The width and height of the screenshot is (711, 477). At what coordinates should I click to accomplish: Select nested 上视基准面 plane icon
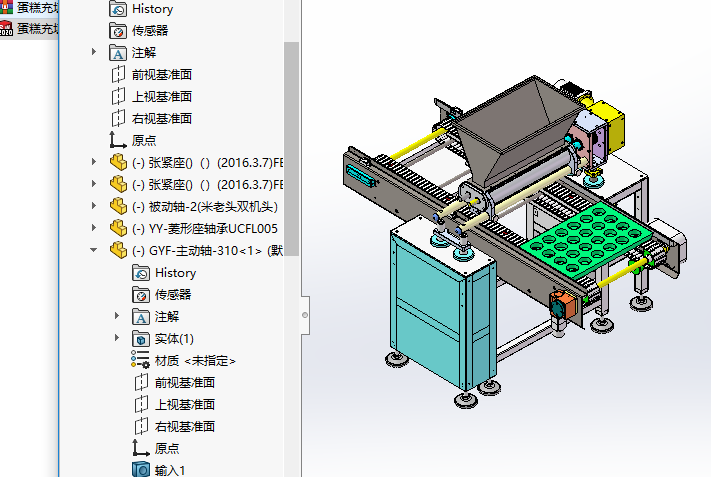[141, 404]
